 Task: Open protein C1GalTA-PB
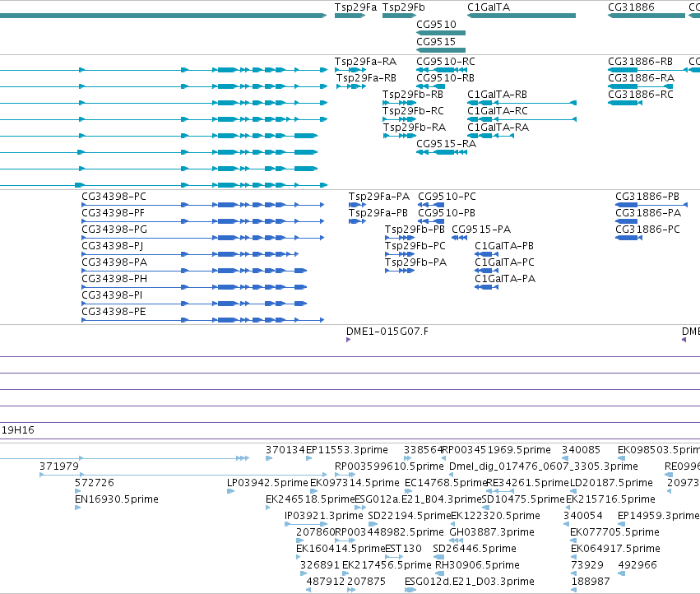click(x=504, y=246)
